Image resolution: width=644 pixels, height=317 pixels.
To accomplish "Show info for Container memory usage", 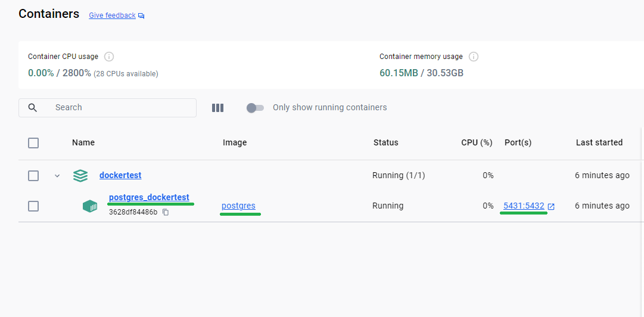I will [x=474, y=57].
